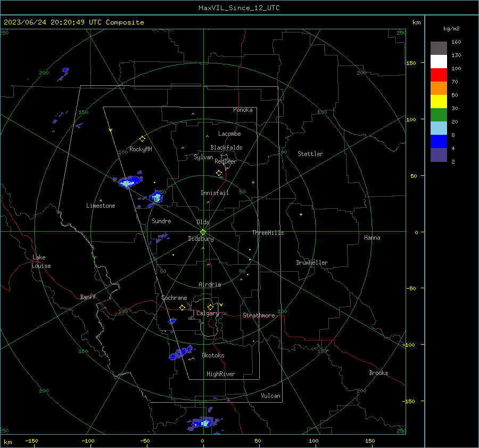The image size is (479, 448).
Task: Click the red 100-130 legend color block
Action: point(439,75)
